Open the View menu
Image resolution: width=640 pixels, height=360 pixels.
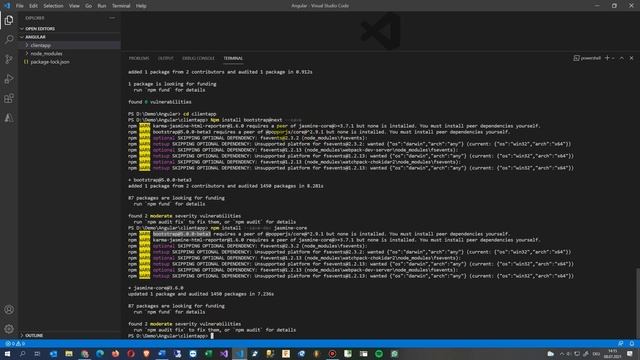74,6
